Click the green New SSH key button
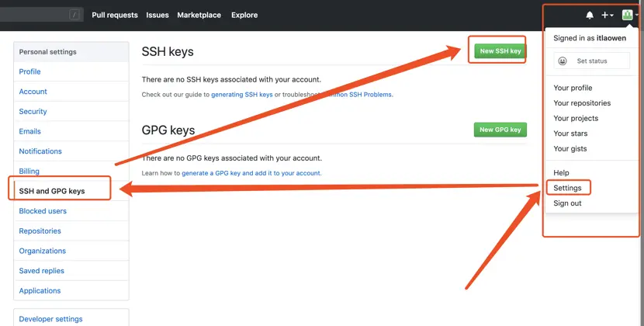The height and width of the screenshot is (326, 644). click(x=500, y=51)
